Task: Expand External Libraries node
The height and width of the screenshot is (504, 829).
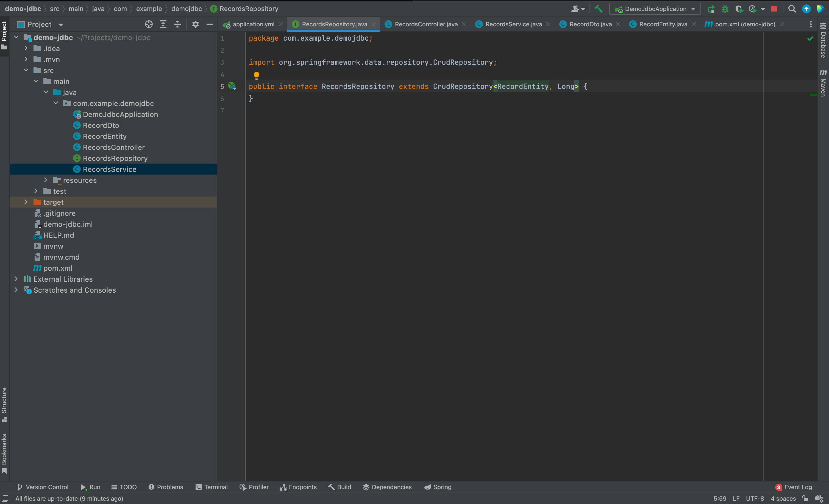Action: click(x=16, y=279)
